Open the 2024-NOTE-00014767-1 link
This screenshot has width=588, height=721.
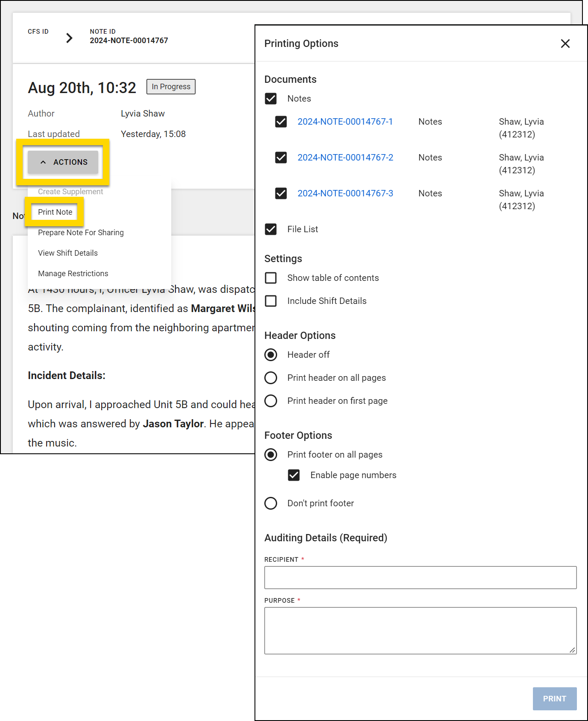(345, 122)
